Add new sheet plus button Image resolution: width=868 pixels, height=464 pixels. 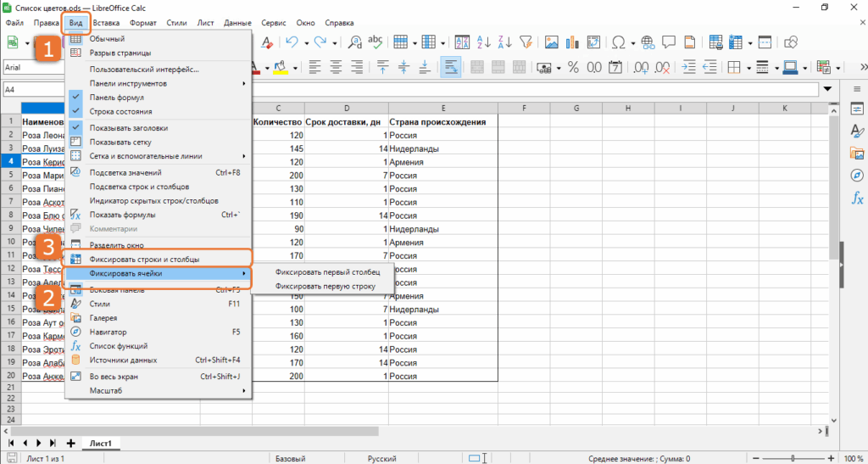tap(70, 443)
